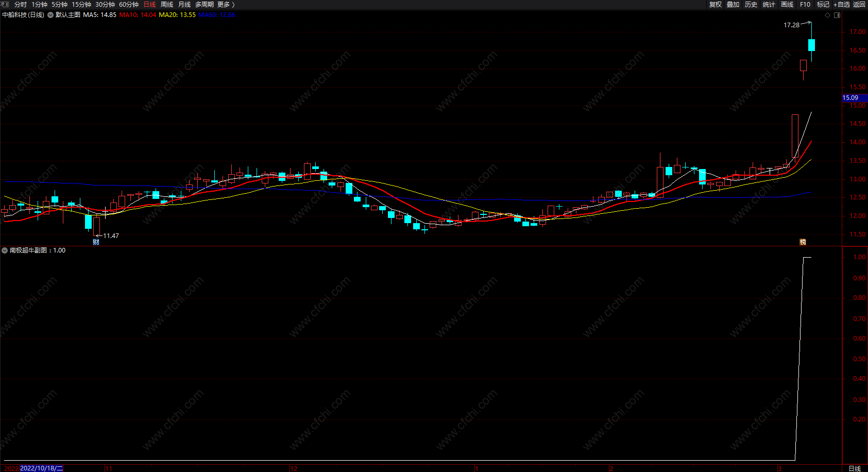The width and height of the screenshot is (868, 472).
Task: Click the 12.00 price axis label
Action: click(858, 216)
